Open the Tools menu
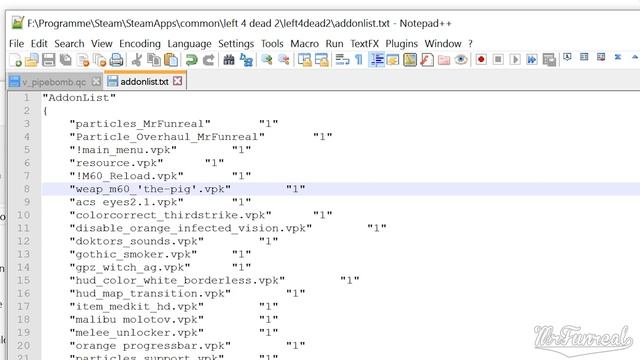Viewport: 640px width, 360px height. 272,44
